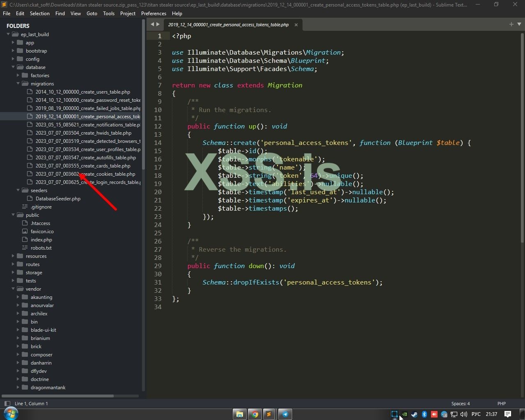The width and height of the screenshot is (525, 420).
Task: Click the PHP syntax selector in status bar
Action: coord(501,404)
